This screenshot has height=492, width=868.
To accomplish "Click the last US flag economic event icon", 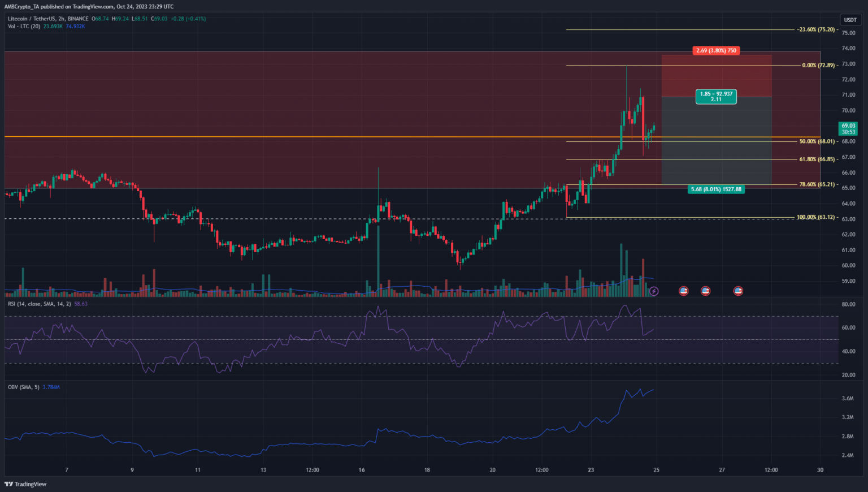I will (x=738, y=291).
